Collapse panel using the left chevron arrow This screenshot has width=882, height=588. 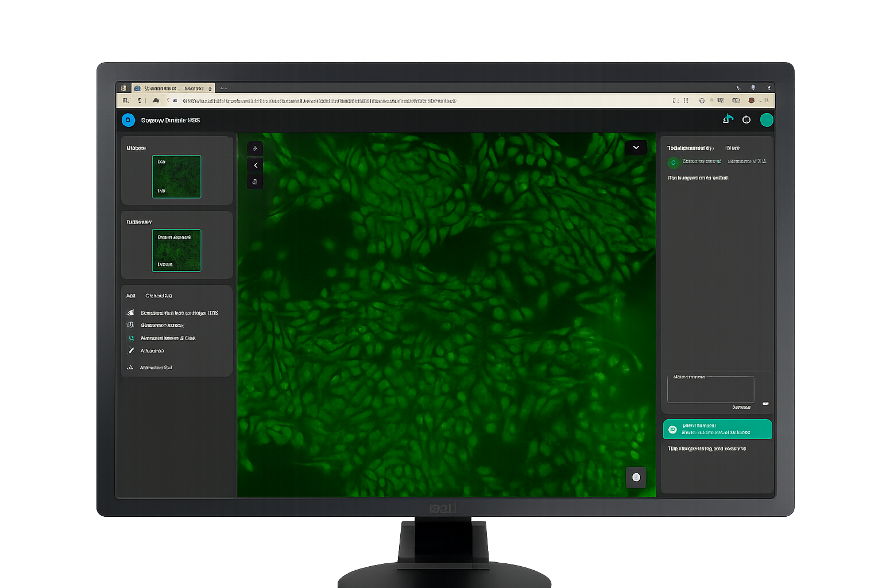coord(255,165)
